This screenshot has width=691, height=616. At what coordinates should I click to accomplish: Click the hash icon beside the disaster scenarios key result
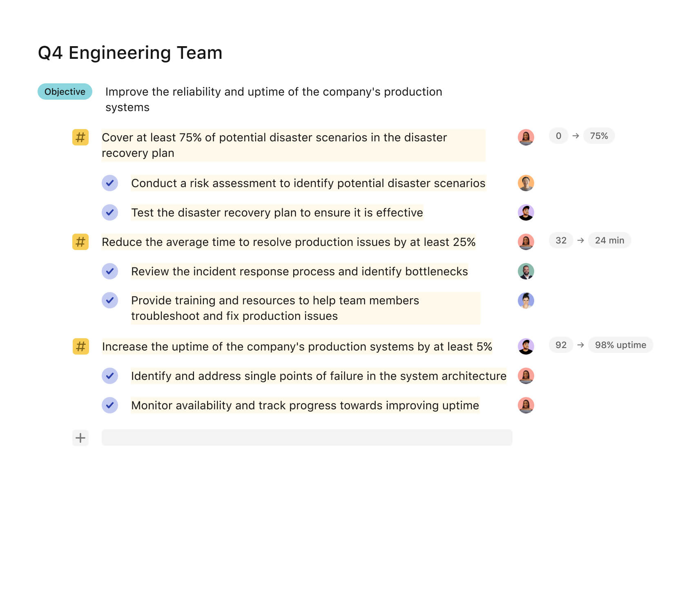(x=80, y=137)
